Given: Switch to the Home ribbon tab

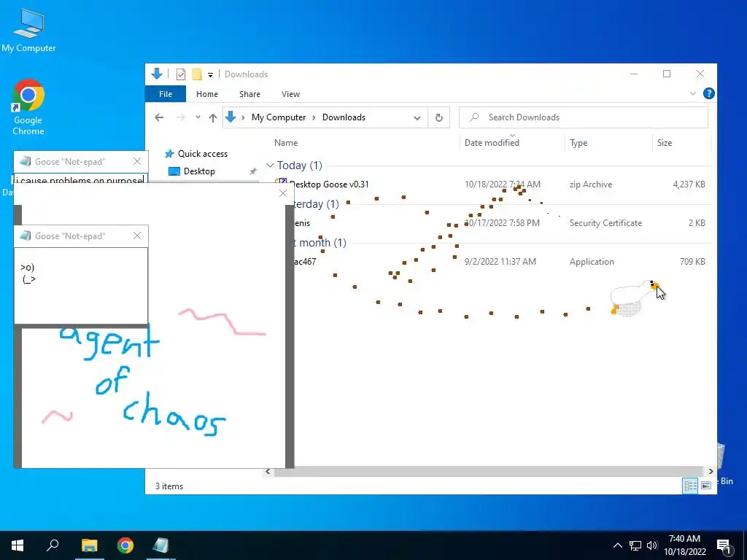Looking at the screenshot, I should point(206,94).
